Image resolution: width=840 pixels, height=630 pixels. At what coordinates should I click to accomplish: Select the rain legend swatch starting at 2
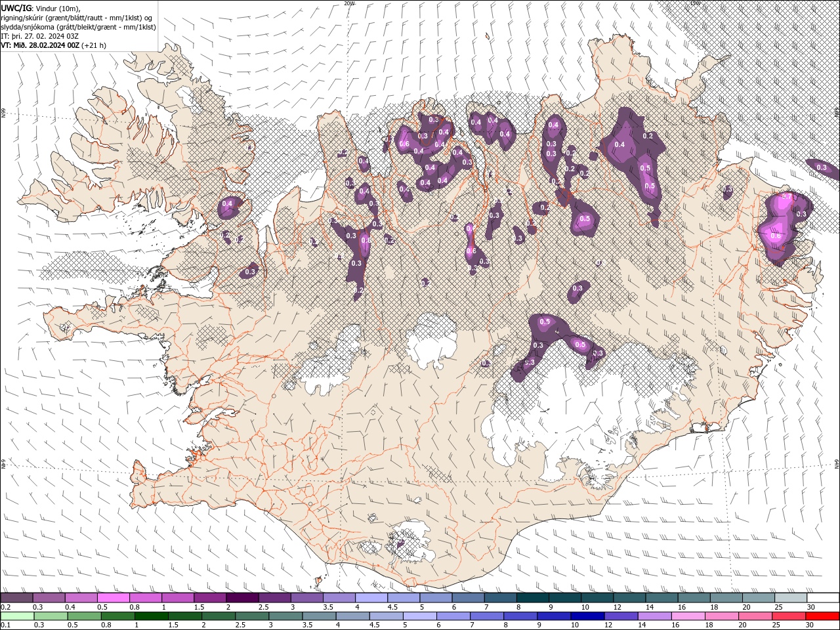218,616
